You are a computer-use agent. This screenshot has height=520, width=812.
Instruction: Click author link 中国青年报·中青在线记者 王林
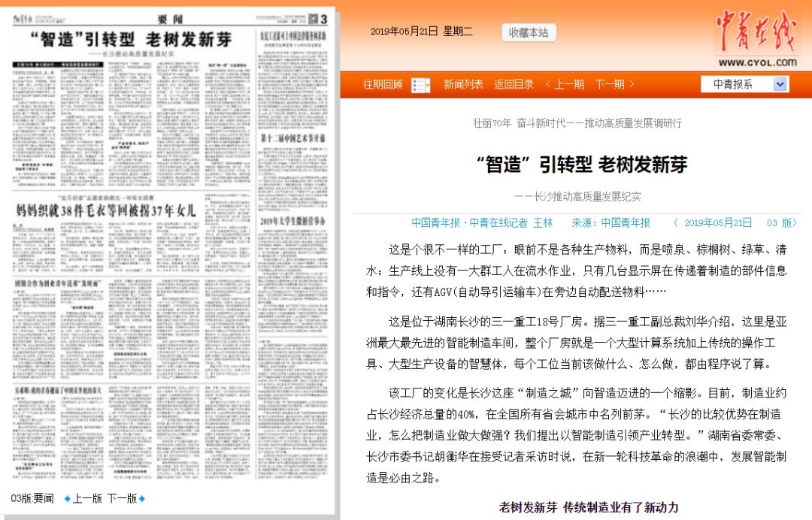tap(482, 223)
